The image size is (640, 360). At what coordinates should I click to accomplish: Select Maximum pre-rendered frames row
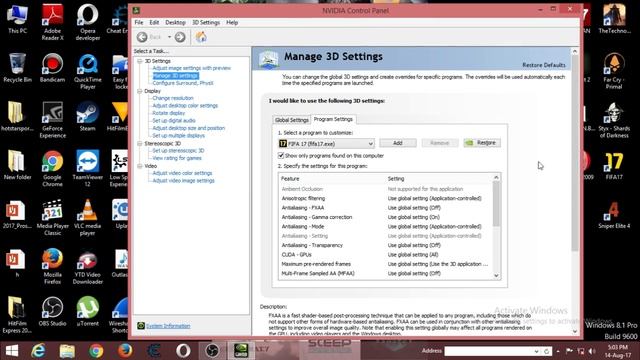point(386,264)
